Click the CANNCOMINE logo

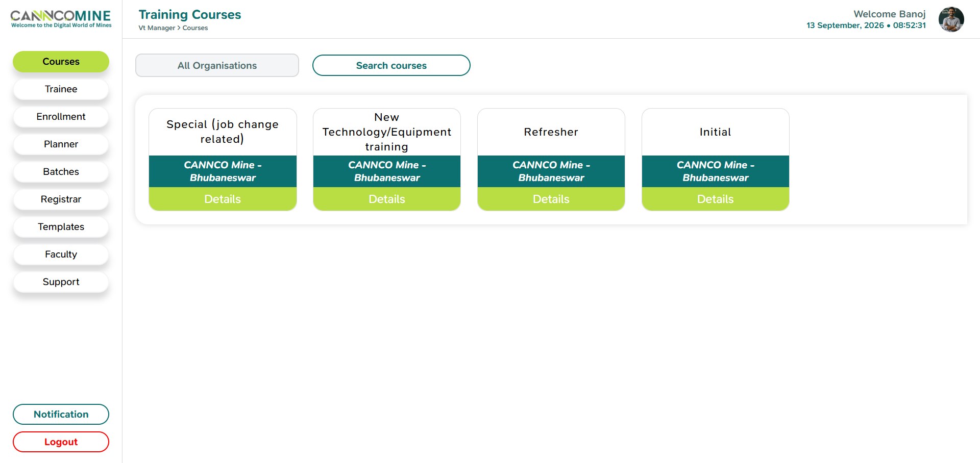pos(61,18)
